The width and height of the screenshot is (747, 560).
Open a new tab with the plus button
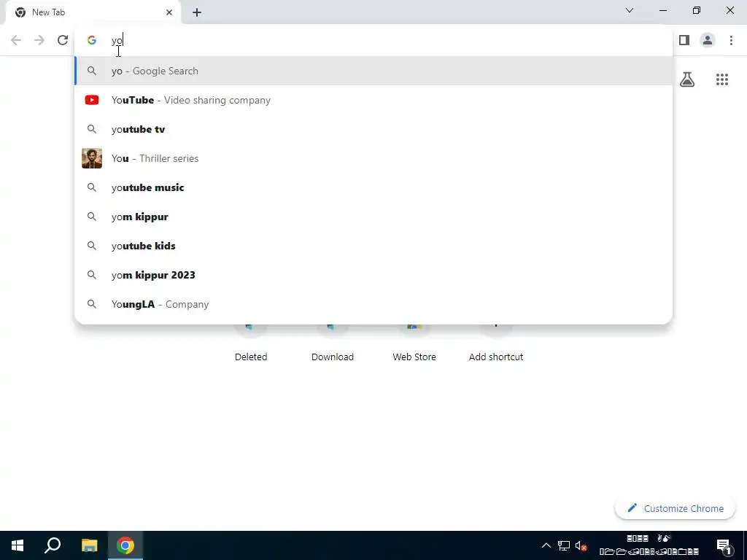pyautogui.click(x=197, y=12)
